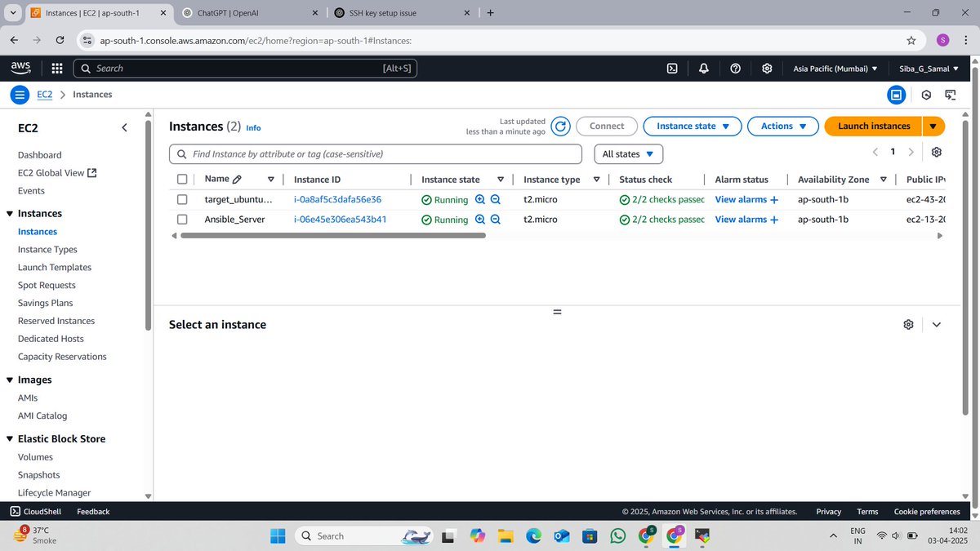
Task: Open the All states filter dropdown
Action: (628, 154)
